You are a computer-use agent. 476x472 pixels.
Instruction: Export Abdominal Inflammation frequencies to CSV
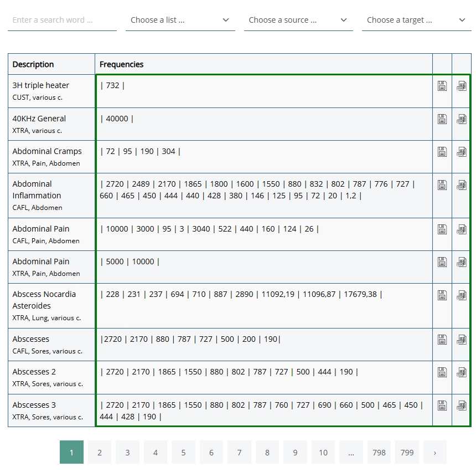click(x=461, y=184)
